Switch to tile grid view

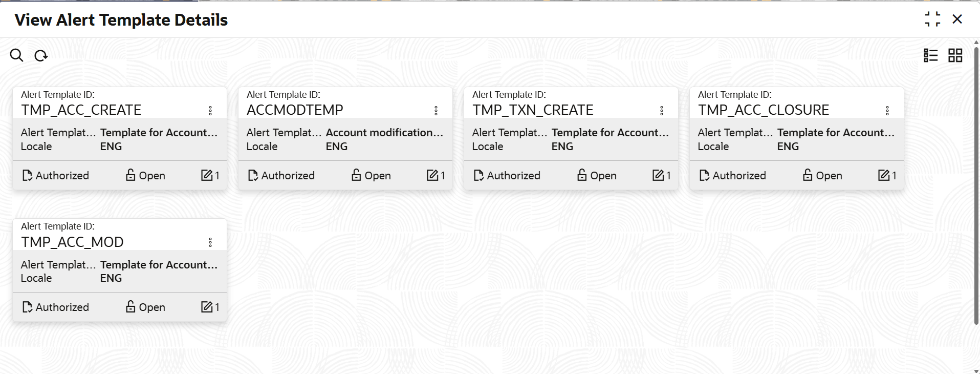point(955,55)
